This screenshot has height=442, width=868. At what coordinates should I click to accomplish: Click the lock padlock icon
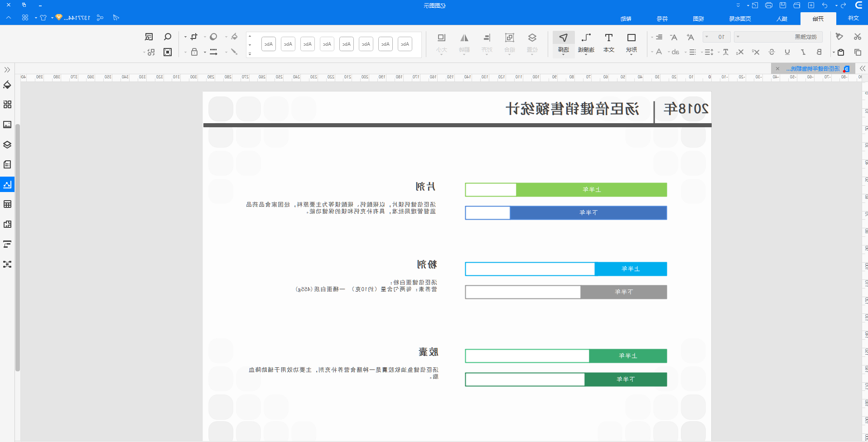[194, 52]
